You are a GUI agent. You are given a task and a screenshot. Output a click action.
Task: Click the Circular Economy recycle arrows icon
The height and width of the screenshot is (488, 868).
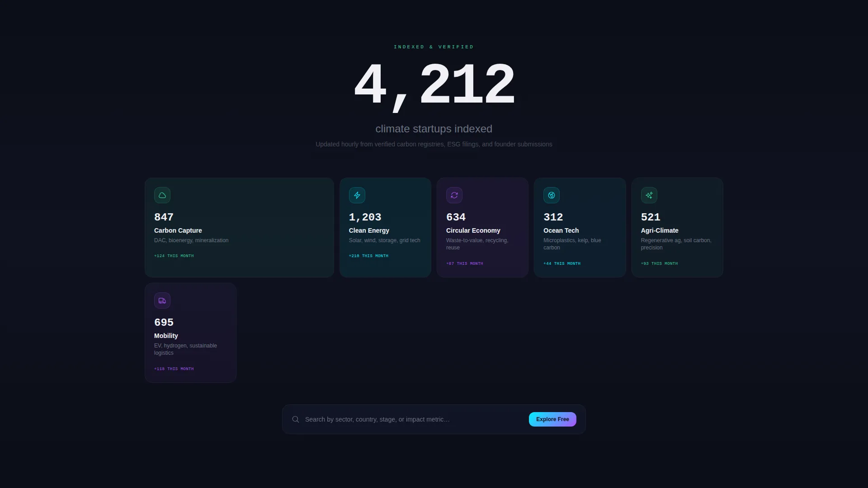point(454,195)
